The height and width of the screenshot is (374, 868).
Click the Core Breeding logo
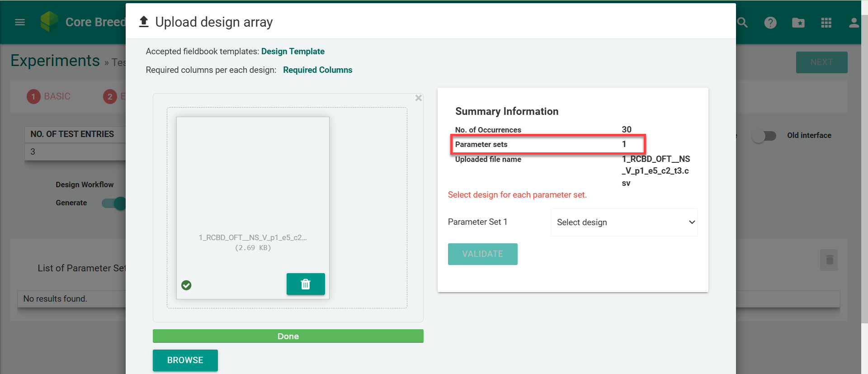tap(50, 21)
